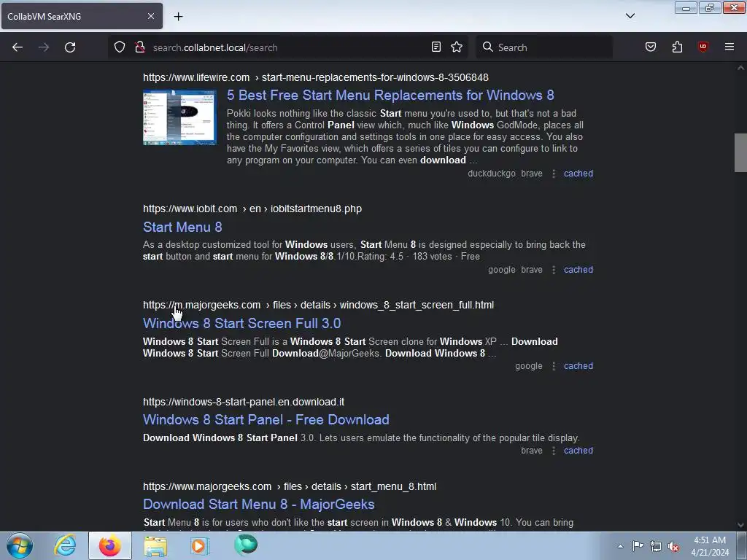Open Windows Media Player from taskbar

click(x=200, y=545)
